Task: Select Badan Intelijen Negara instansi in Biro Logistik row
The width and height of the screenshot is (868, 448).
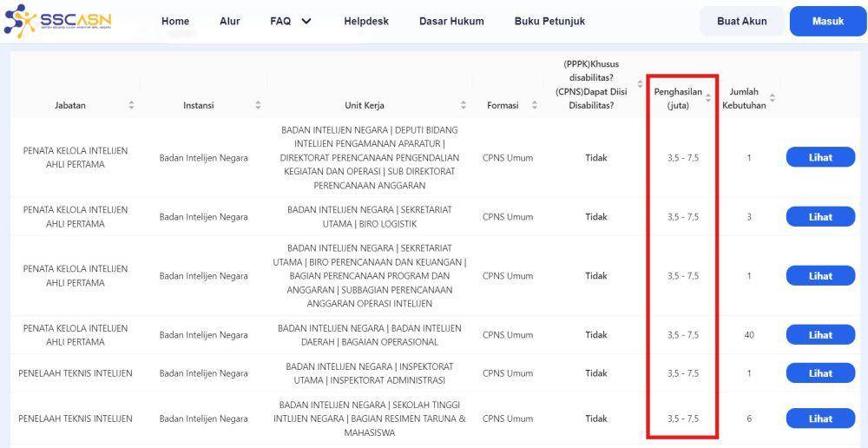Action: 204,217
